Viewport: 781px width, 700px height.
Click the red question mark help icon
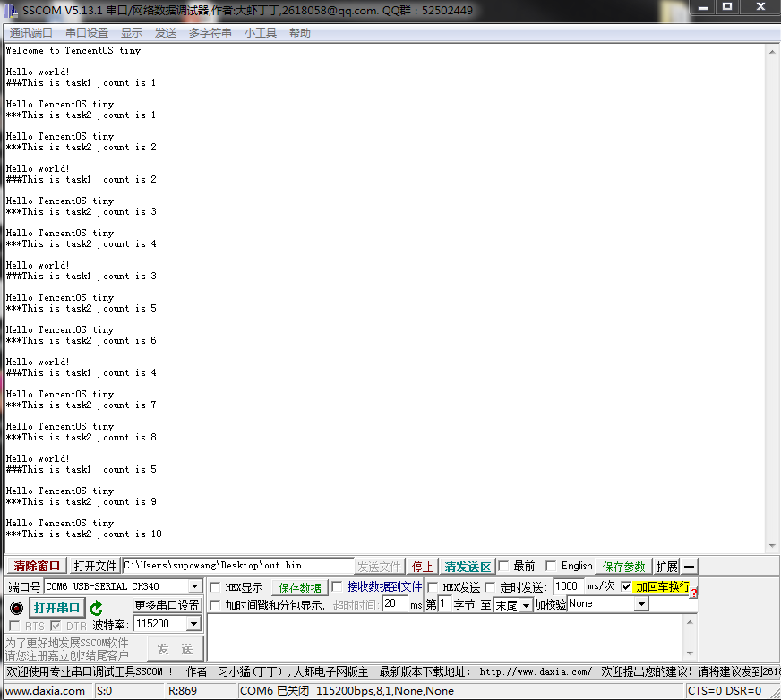pos(693,593)
